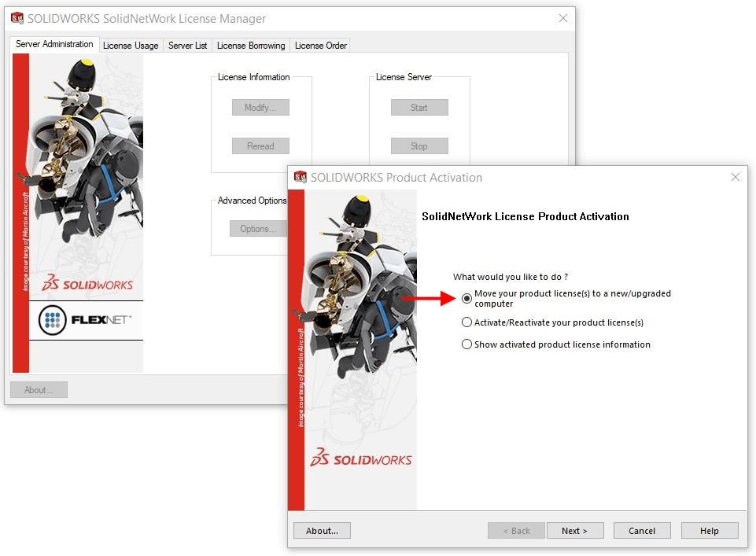Open Help in Product Activation dialog
This screenshot has height=556, width=756.
coord(710,531)
